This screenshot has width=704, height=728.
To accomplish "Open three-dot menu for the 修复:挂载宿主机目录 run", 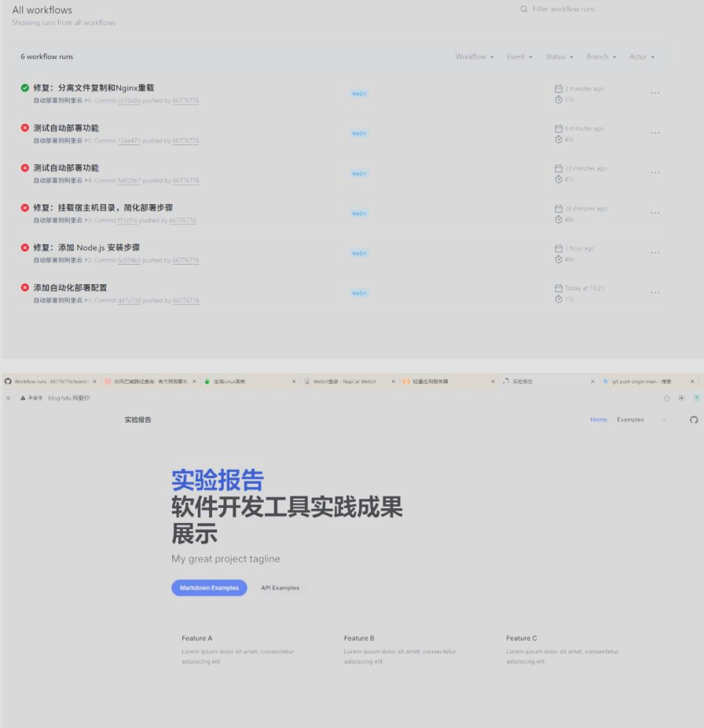I will click(x=655, y=213).
